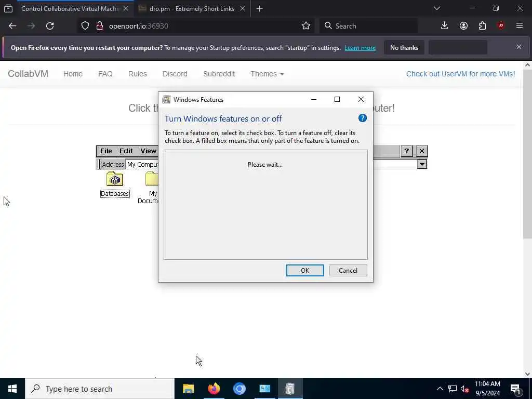This screenshot has height=399, width=532.
Task: Select the My Documents folder icon
Action: point(149,188)
